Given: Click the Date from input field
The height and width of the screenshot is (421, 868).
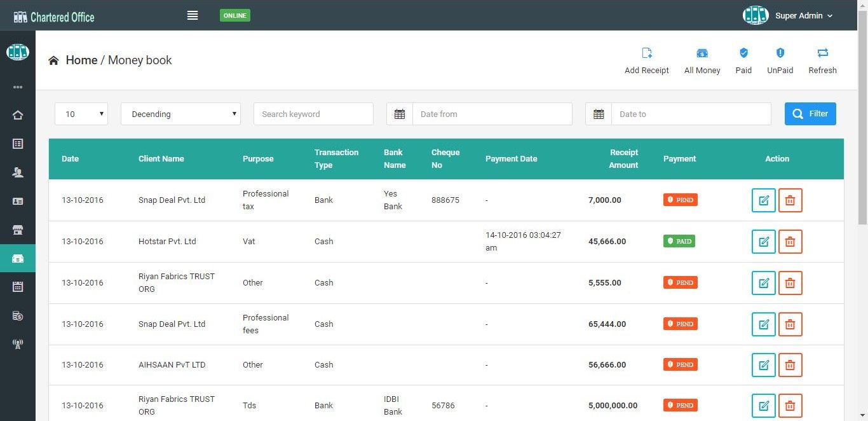Looking at the screenshot, I should (492, 114).
